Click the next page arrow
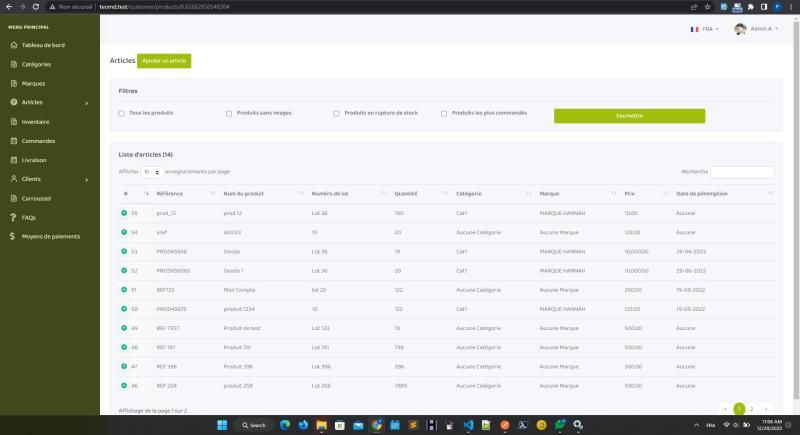 (x=765, y=409)
